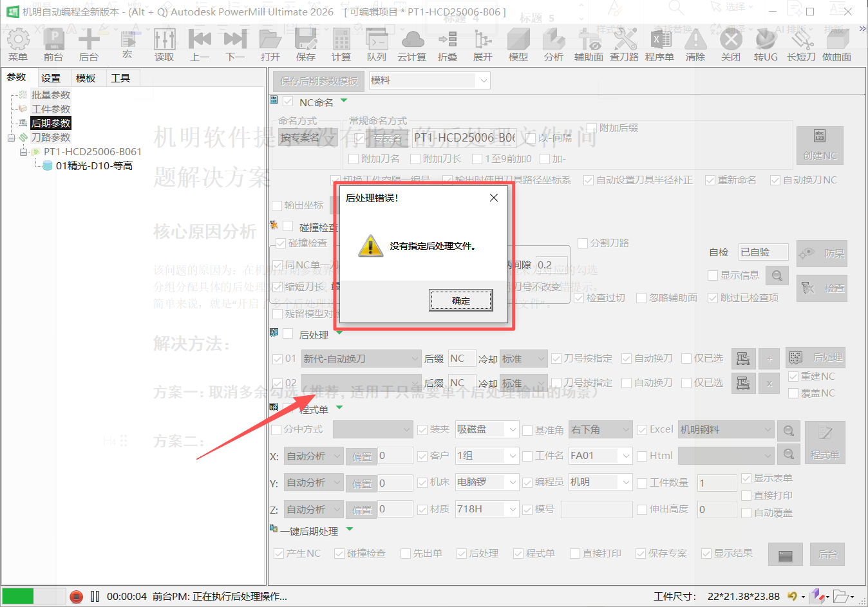
Task: Enable the 分割刀路 checkbox
Action: point(583,243)
